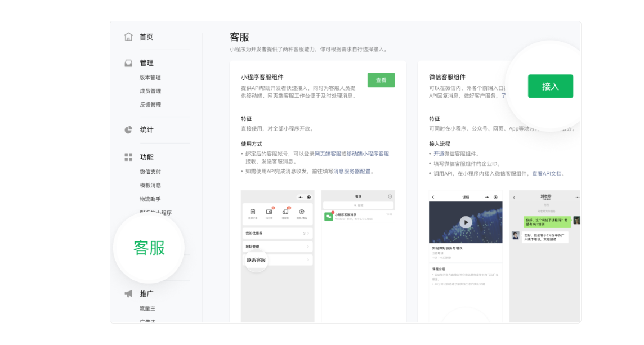Open 模板消息 under 功能
644x345 pixels.
pyautogui.click(x=150, y=185)
